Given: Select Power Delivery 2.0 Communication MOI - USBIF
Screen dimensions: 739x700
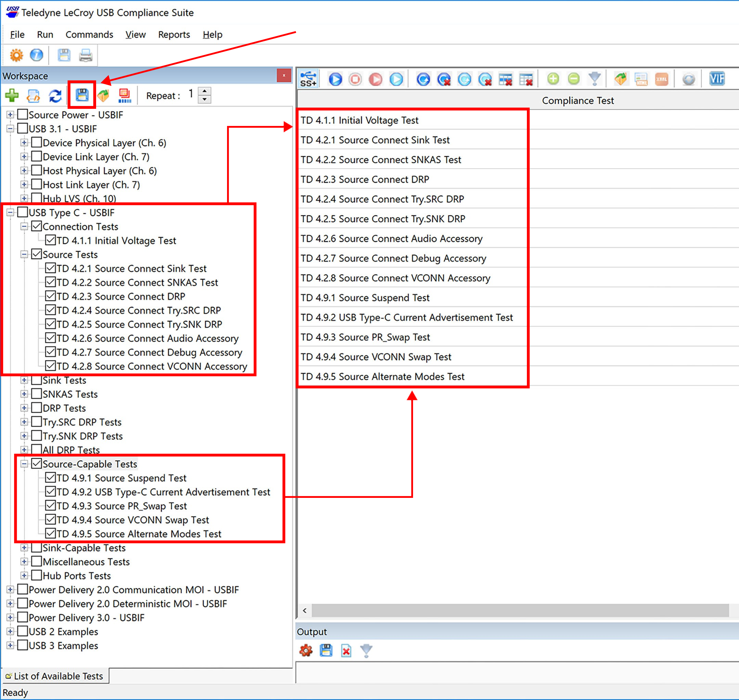Looking at the screenshot, I should 134,590.
